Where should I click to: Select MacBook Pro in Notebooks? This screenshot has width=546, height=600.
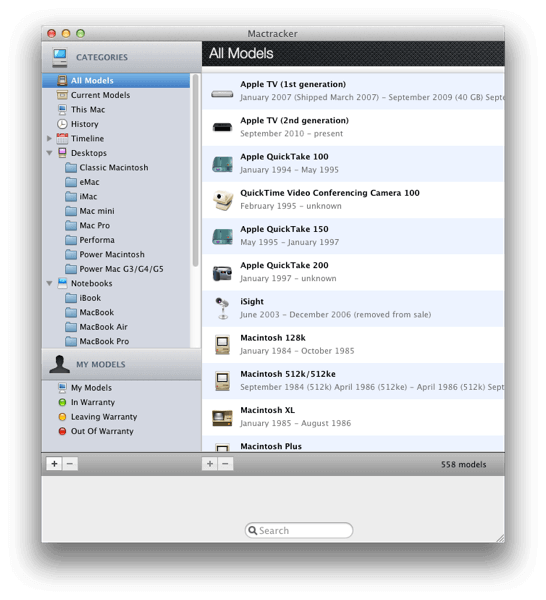pos(104,342)
